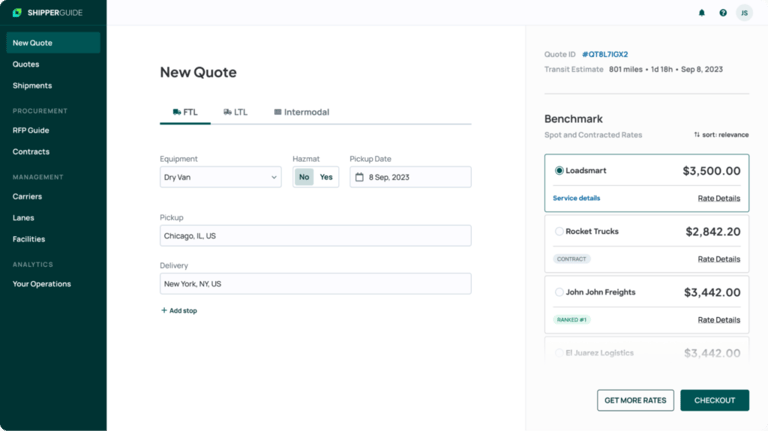Open Shipments in the sidebar
768x431 pixels.
pos(32,86)
